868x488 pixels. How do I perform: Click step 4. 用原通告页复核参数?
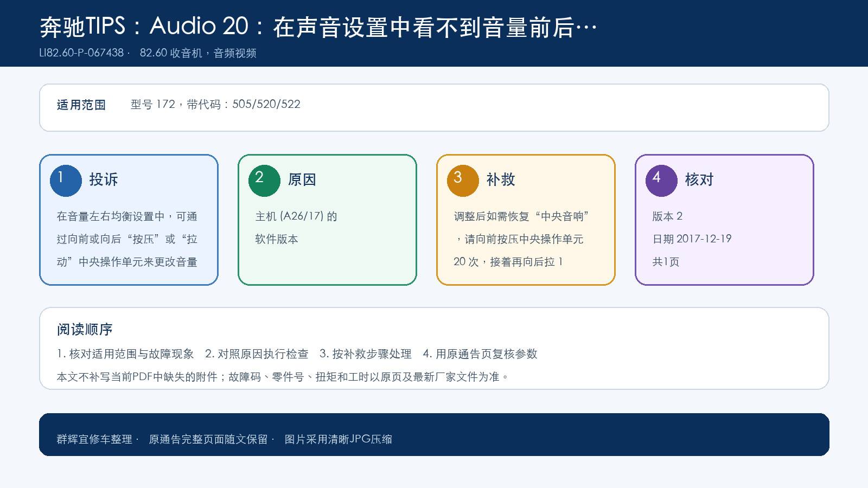point(480,354)
